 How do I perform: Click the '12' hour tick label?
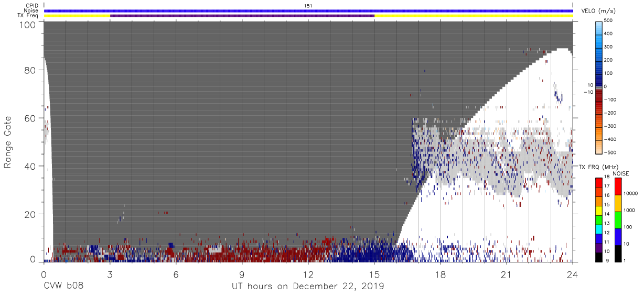click(308, 275)
